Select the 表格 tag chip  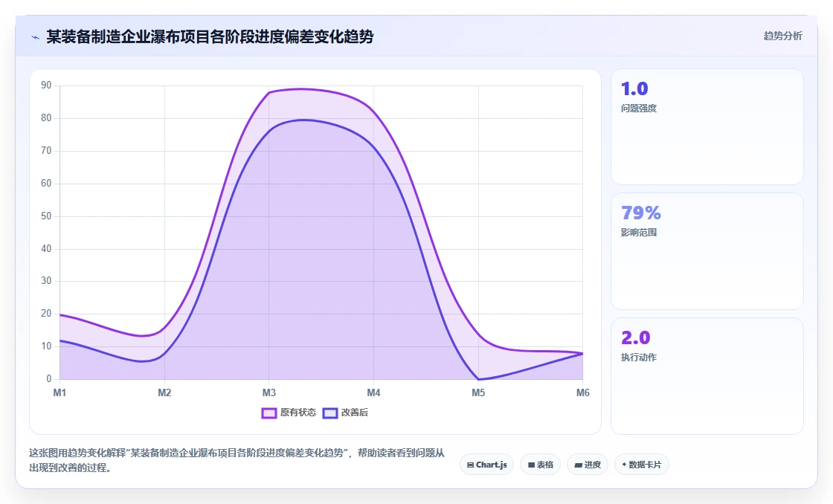(540, 465)
